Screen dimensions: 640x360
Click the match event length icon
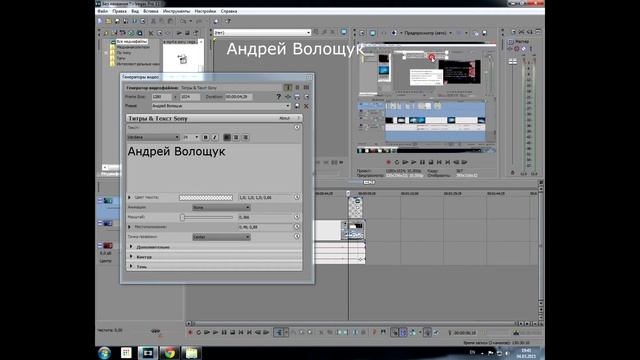pos(297,97)
